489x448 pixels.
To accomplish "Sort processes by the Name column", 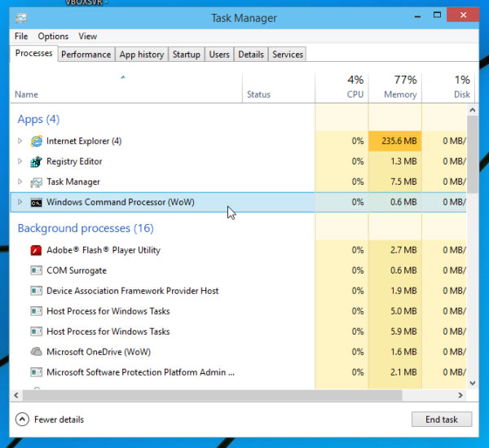I will pyautogui.click(x=126, y=88).
